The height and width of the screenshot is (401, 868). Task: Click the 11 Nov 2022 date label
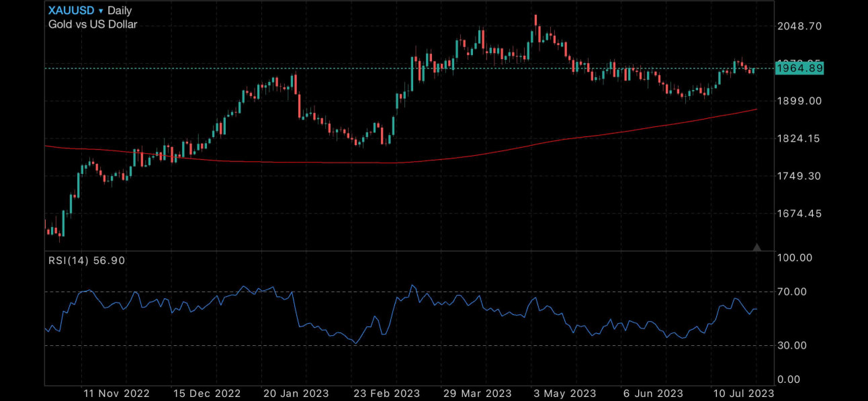click(x=116, y=394)
